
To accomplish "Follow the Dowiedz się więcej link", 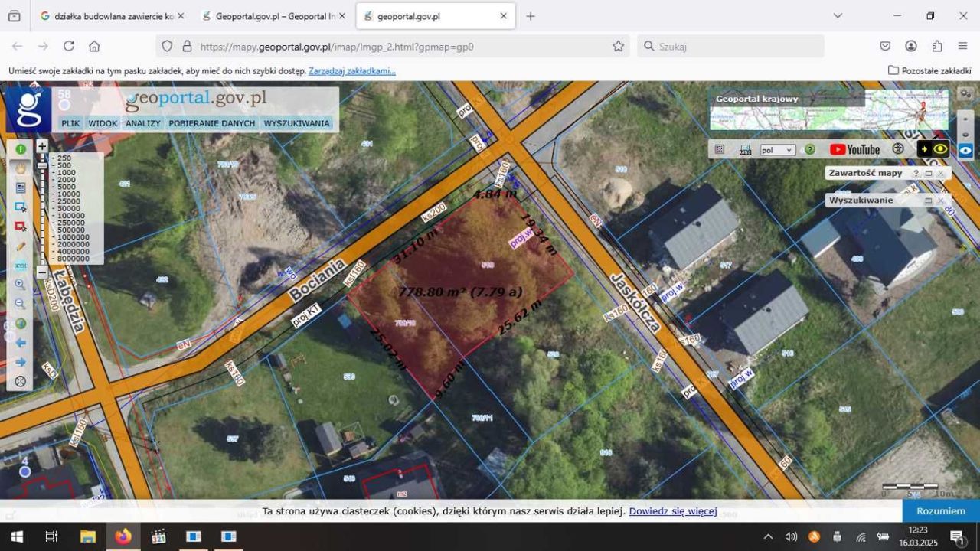I will pos(673,511).
